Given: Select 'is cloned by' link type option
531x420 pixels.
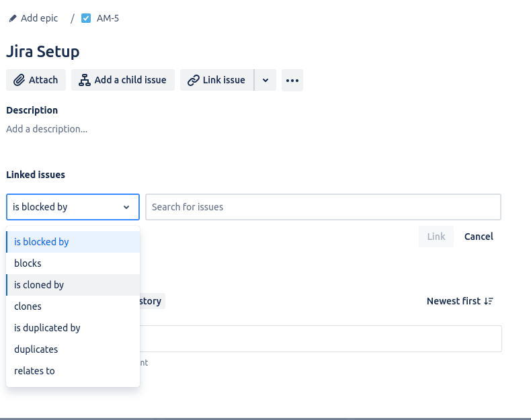Looking at the screenshot, I should 73,285.
